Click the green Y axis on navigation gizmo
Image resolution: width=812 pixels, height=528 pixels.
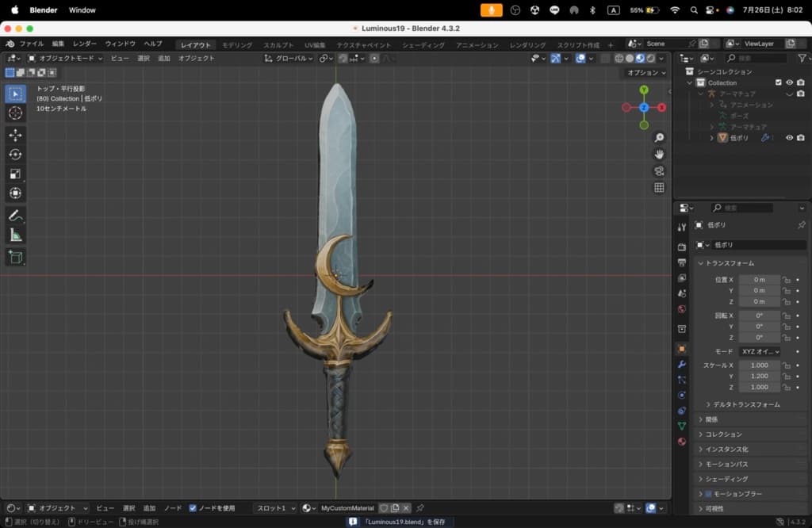click(x=644, y=90)
